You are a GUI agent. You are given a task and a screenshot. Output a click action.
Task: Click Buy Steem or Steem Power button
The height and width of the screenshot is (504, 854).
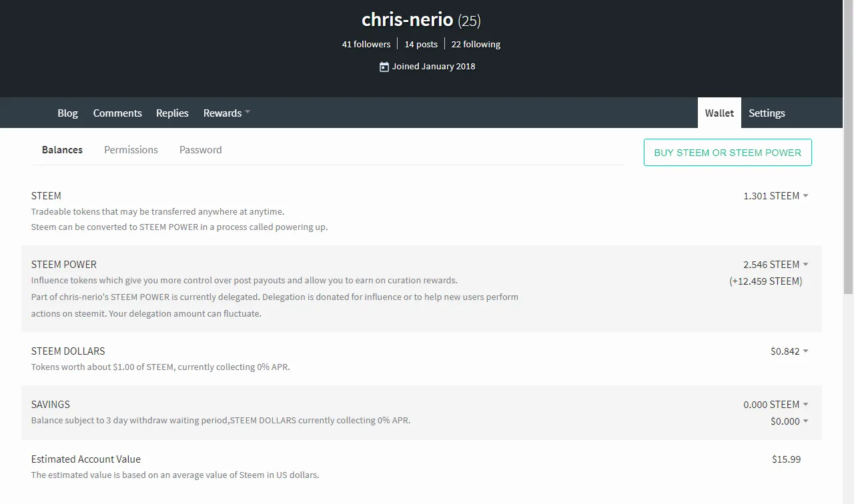[x=728, y=152]
